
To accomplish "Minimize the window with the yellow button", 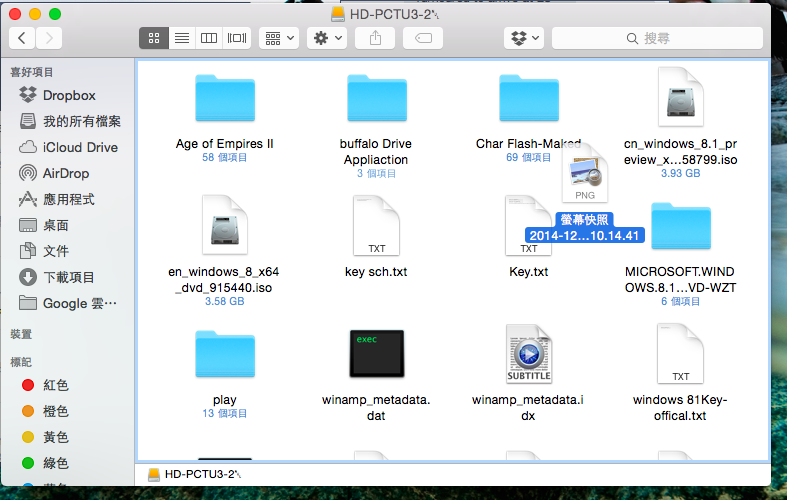I will 35,14.
